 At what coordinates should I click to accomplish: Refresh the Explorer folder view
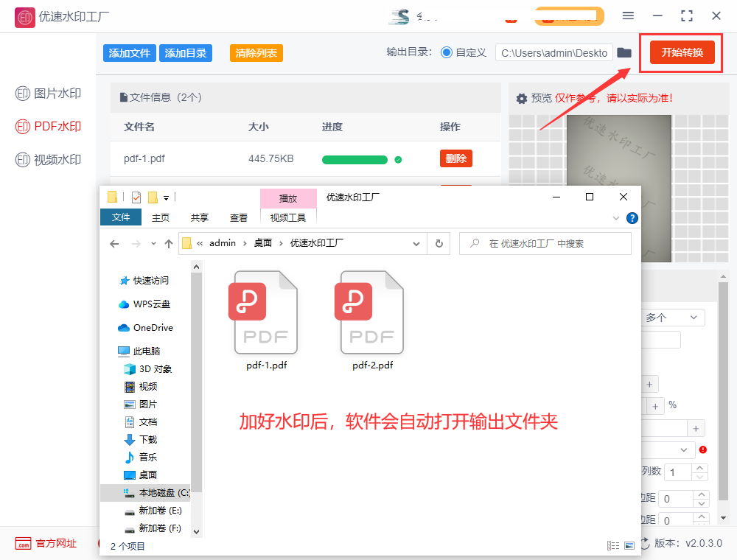pyautogui.click(x=439, y=243)
